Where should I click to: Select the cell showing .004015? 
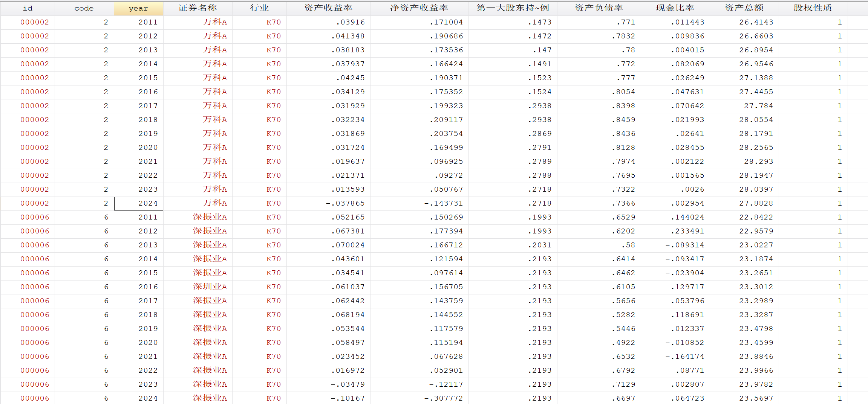click(x=675, y=50)
